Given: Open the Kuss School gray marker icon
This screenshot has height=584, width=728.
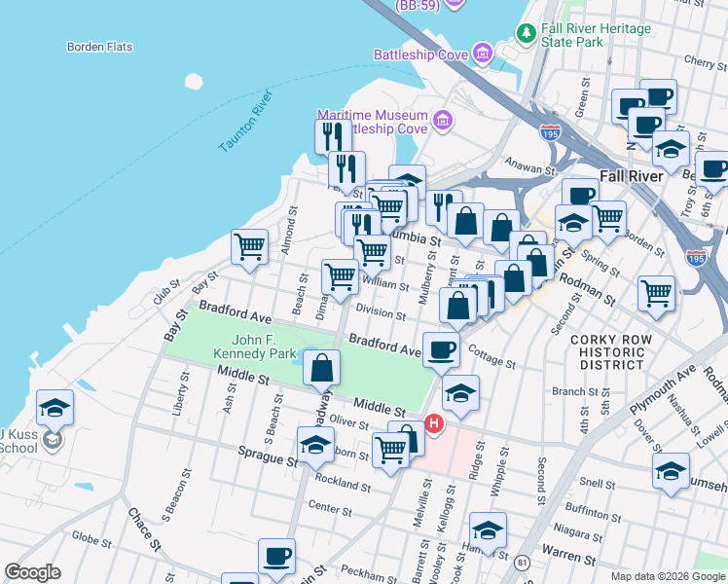Looking at the screenshot, I should tap(52, 440).
